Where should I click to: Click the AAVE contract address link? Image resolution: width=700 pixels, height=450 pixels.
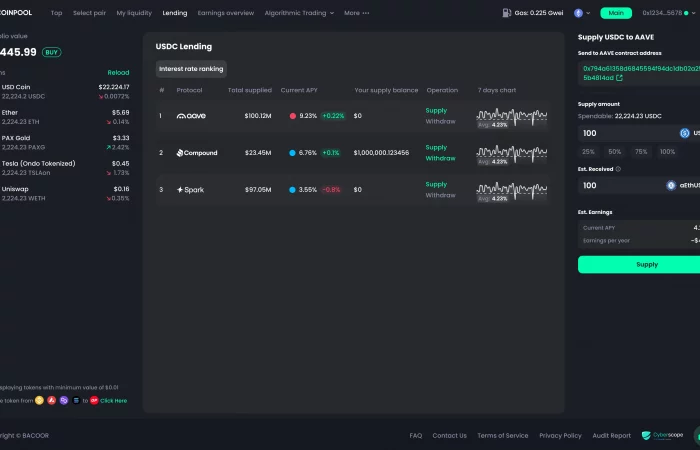pos(642,73)
